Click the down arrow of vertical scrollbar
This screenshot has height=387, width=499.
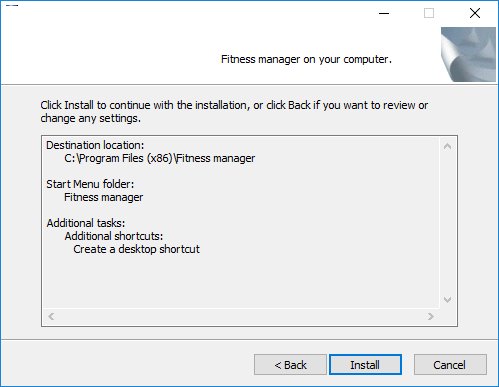pos(447,300)
